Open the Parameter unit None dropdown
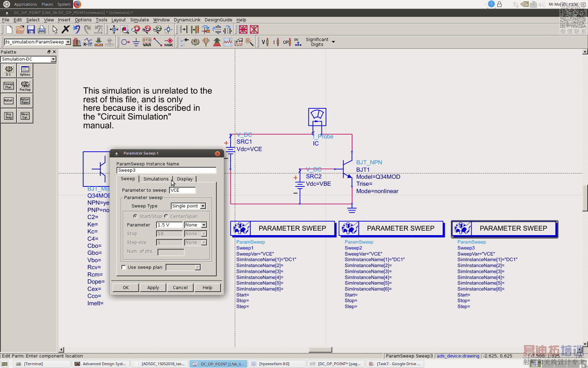This screenshot has width=588, height=368. coord(196,225)
